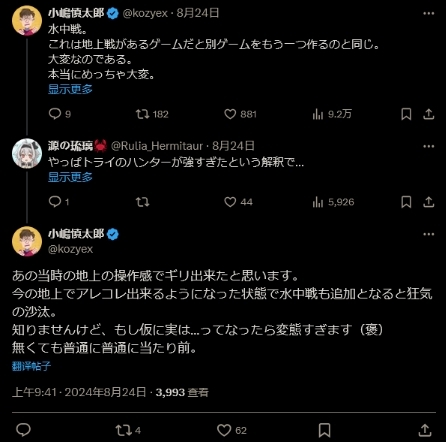Expand the @Rulia_Hermitaur reply text

tap(70, 177)
